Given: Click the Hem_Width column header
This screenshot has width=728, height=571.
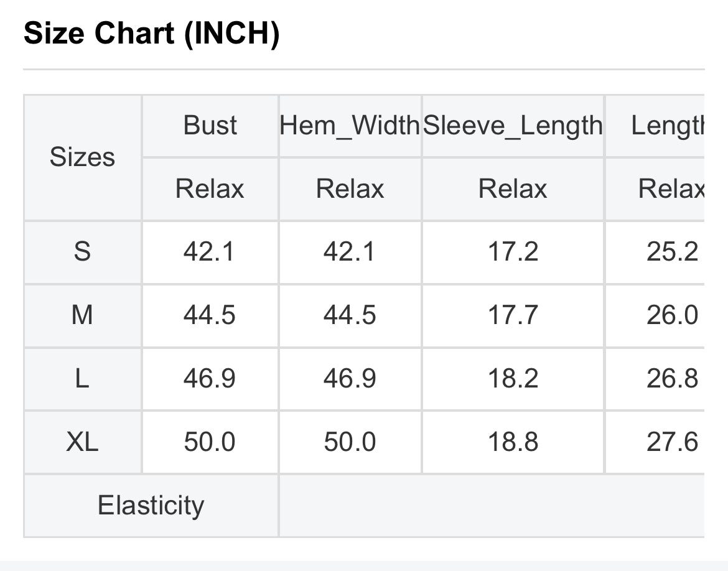Looking at the screenshot, I should pos(350,126).
